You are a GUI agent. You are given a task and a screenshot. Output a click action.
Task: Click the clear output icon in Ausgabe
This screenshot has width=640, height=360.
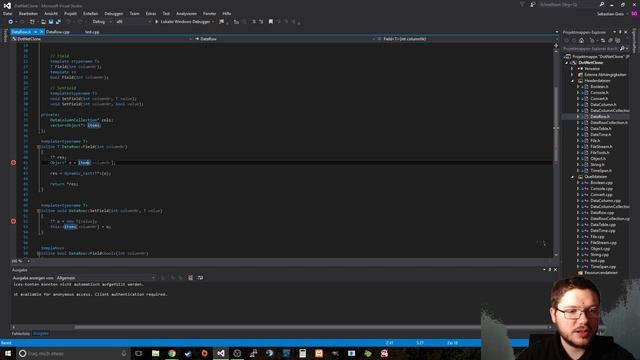click(x=191, y=278)
